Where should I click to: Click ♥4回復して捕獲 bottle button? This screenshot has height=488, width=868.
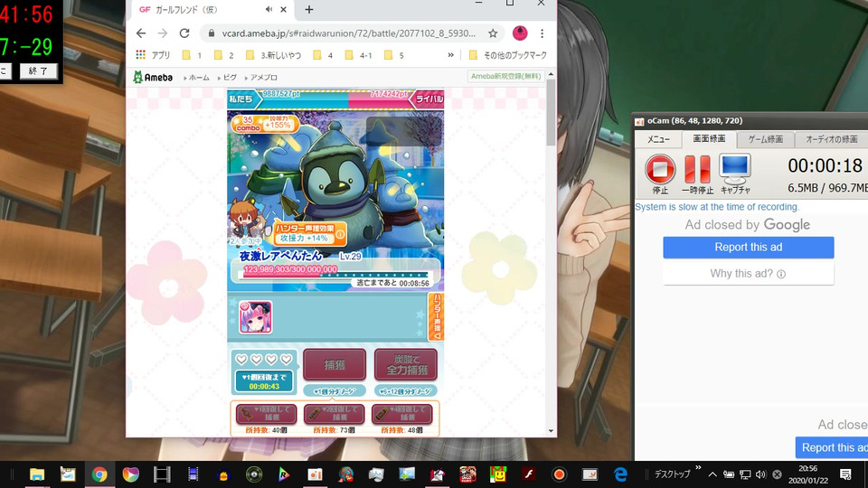pos(401,414)
